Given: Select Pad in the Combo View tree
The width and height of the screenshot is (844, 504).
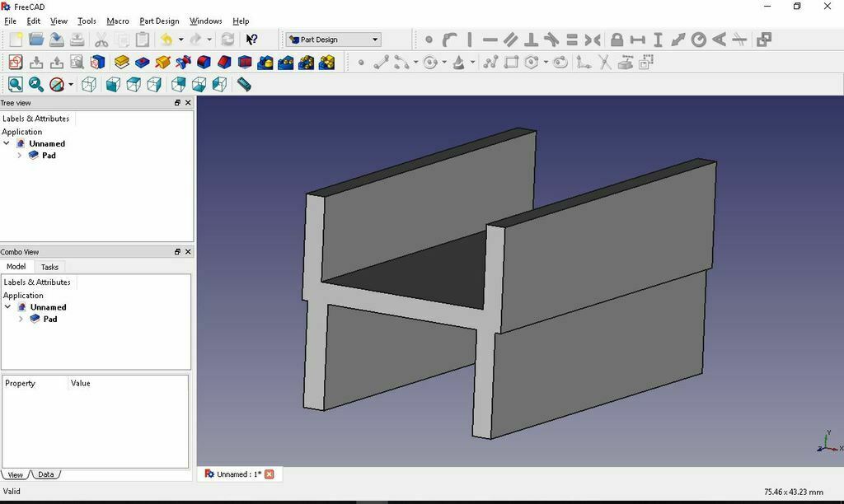Looking at the screenshot, I should coord(49,319).
